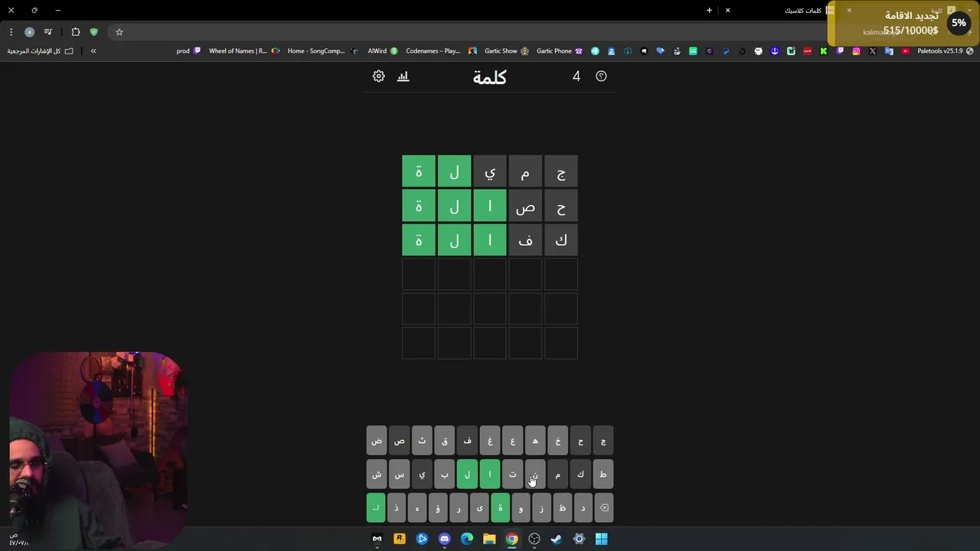
Task: Tap the ف key on the keyboard
Action: click(467, 441)
